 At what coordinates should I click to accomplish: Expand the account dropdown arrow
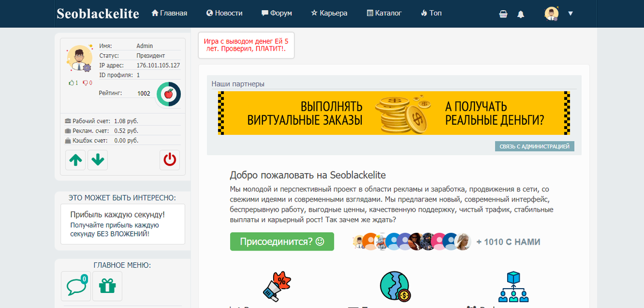(570, 13)
